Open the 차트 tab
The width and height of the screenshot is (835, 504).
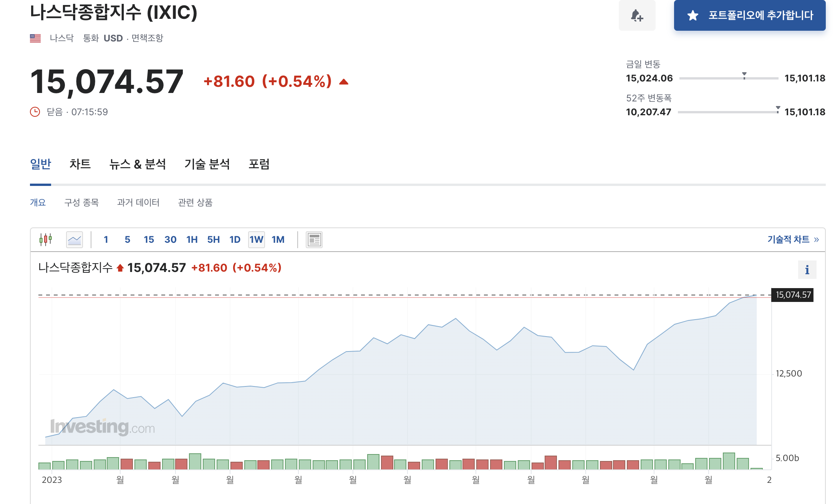click(80, 164)
